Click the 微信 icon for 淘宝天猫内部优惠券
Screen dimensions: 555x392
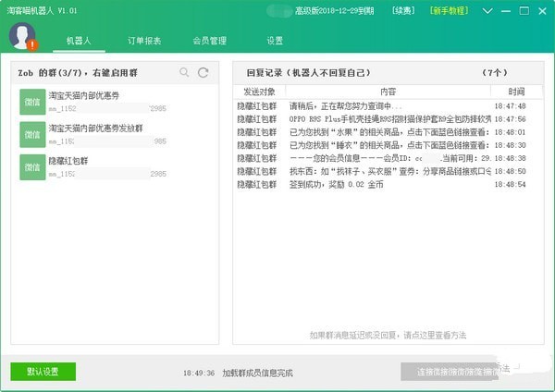(x=32, y=102)
